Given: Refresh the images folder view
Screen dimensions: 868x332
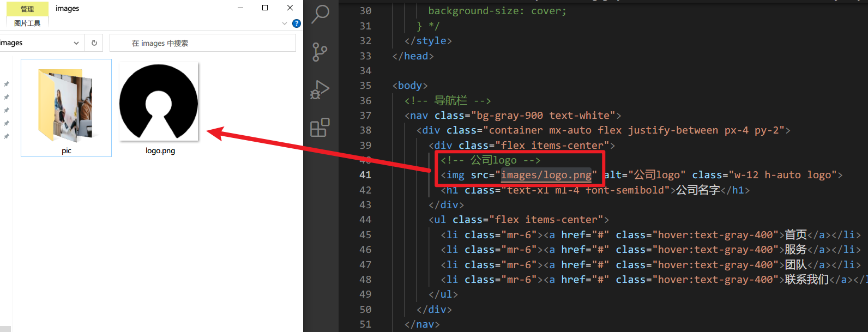Looking at the screenshot, I should pos(94,43).
